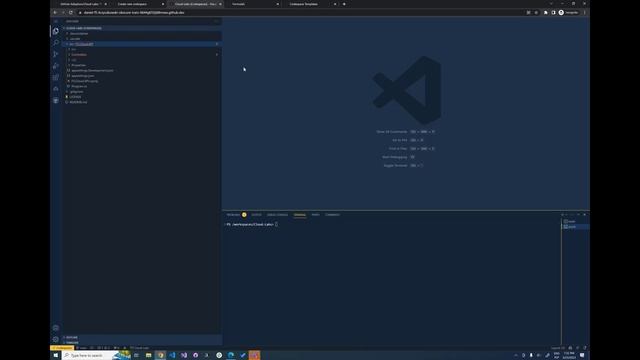Viewport: 640px width, 360px height.
Task: Click the git branch in status bar
Action: tap(83, 348)
